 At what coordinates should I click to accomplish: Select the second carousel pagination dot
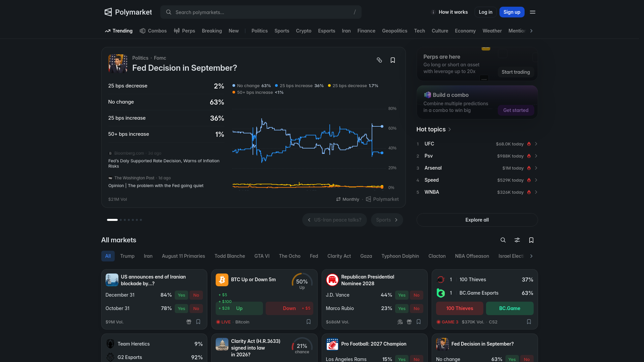pyautogui.click(x=121, y=220)
